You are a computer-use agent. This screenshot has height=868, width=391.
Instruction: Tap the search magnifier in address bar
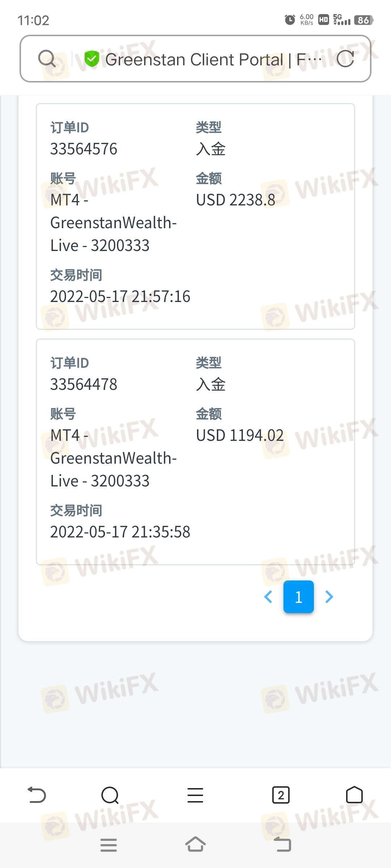(47, 59)
